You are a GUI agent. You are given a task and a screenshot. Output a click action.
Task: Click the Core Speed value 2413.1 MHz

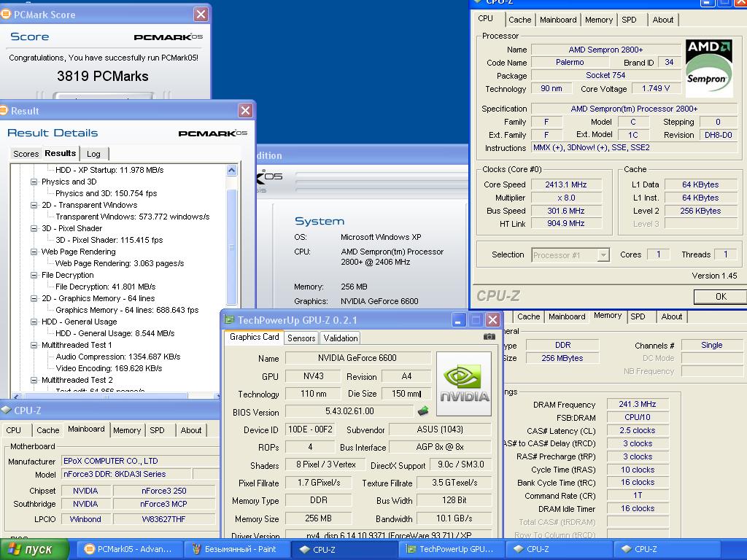click(566, 184)
